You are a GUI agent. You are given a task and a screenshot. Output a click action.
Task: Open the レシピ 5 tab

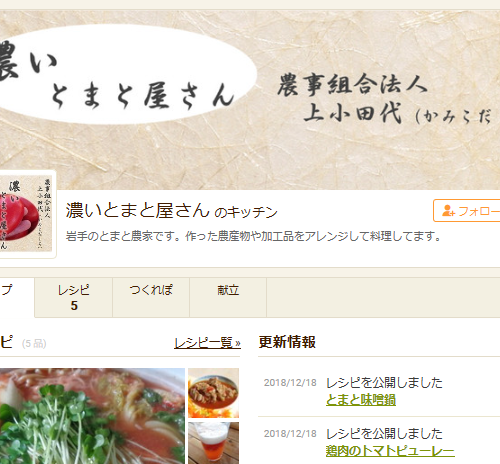click(74, 297)
